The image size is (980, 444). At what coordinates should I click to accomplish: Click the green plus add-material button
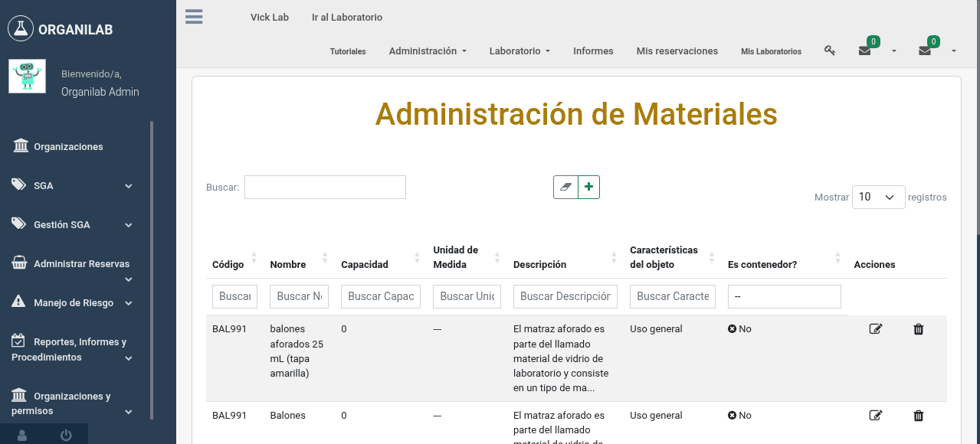(x=588, y=187)
